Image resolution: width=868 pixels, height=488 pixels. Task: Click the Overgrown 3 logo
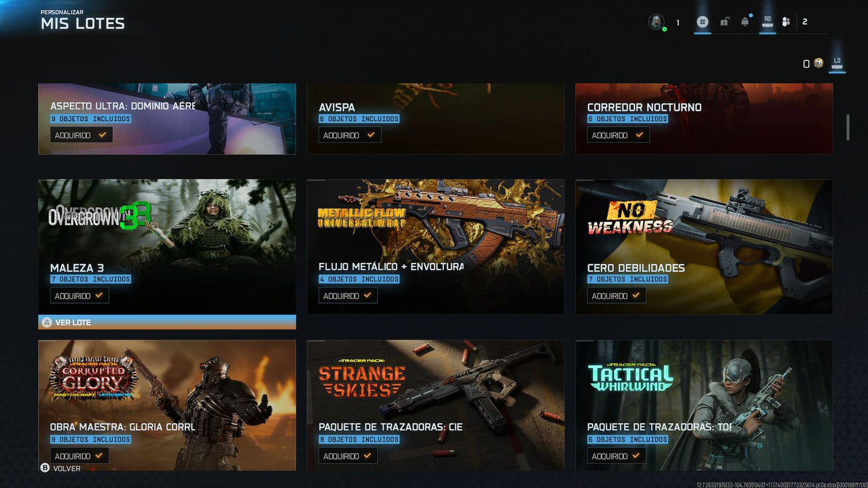100,216
